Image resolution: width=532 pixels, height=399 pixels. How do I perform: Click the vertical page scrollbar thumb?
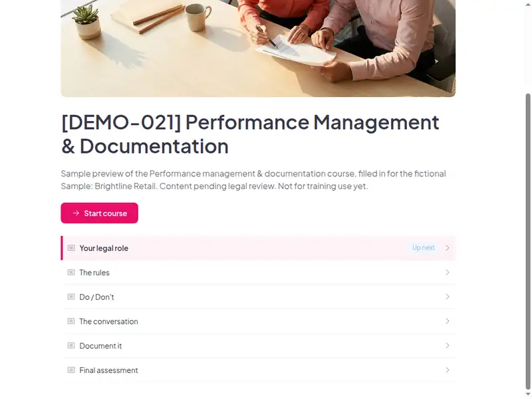pyautogui.click(x=528, y=241)
